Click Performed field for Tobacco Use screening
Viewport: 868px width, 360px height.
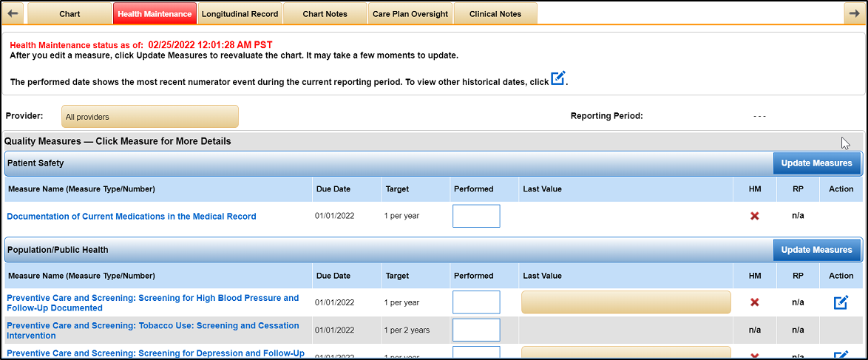tap(476, 330)
